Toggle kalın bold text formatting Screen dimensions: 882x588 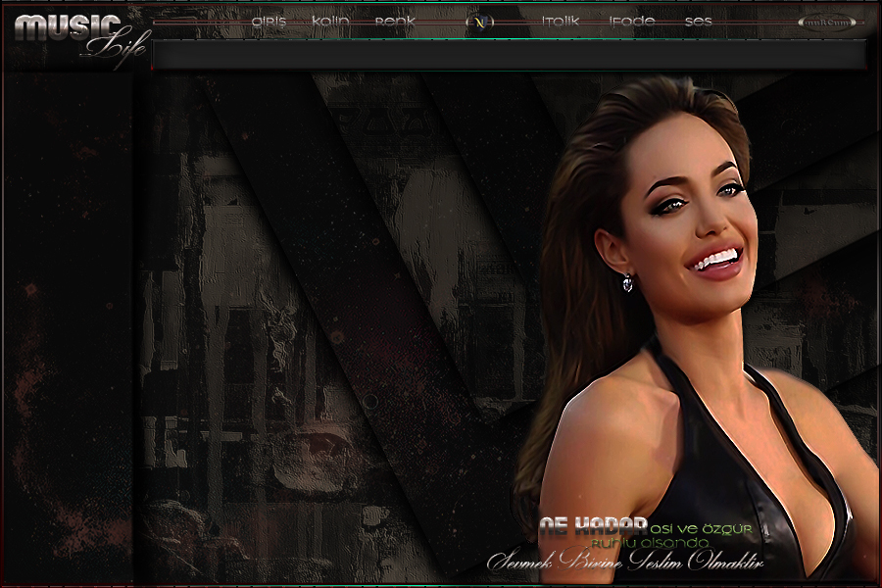330,21
